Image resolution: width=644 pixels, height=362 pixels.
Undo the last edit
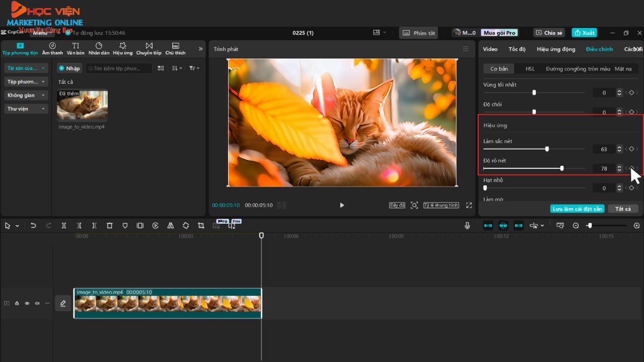[x=33, y=226]
